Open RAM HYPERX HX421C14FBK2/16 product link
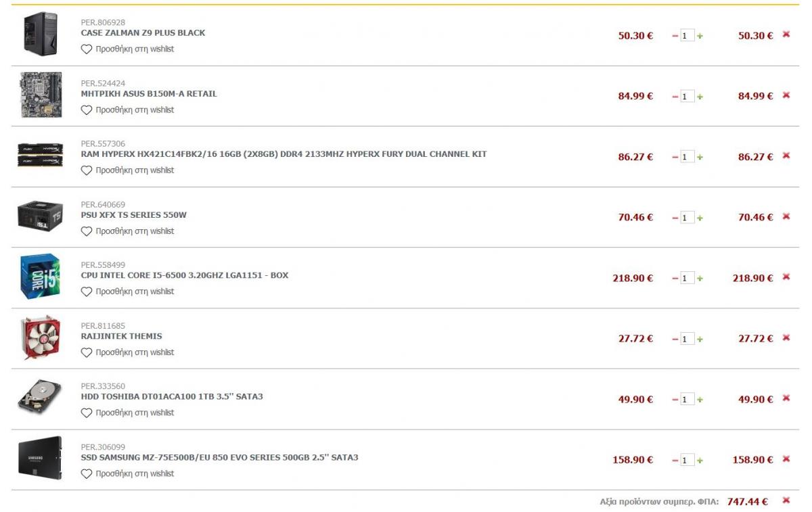The width and height of the screenshot is (812, 512). (284, 154)
